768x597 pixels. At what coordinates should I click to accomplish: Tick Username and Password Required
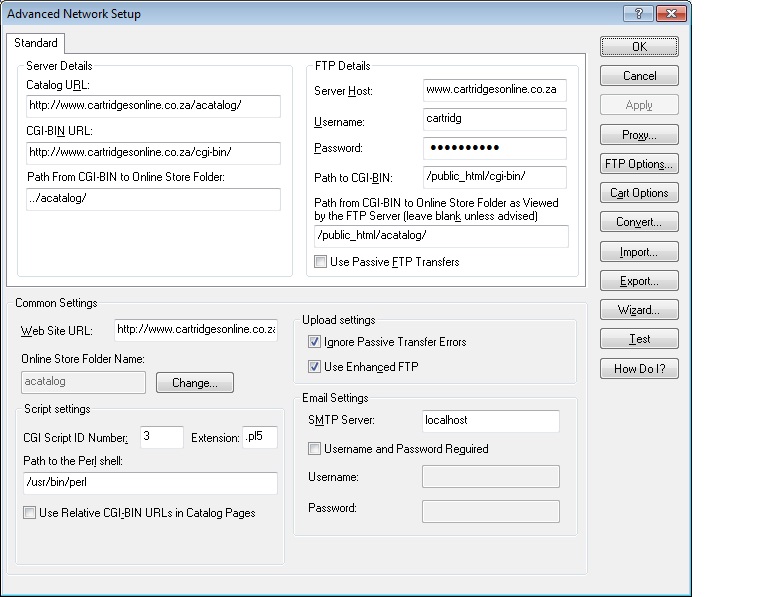point(315,449)
